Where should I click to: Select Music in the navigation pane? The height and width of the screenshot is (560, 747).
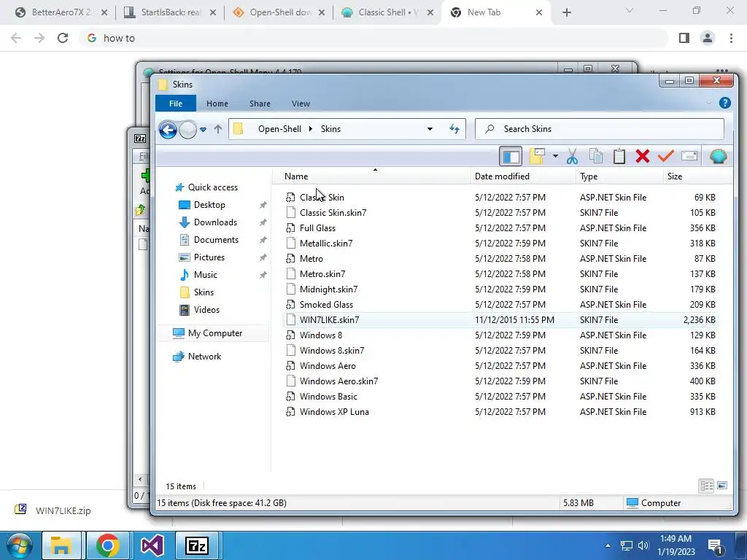click(x=205, y=275)
